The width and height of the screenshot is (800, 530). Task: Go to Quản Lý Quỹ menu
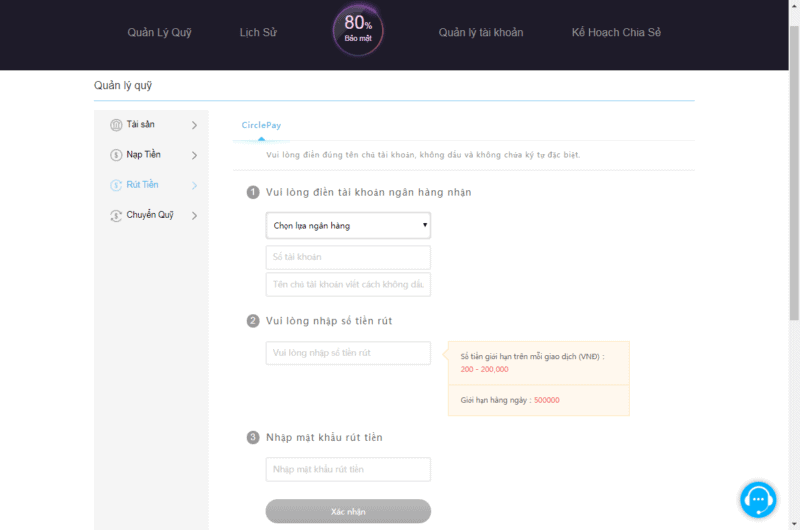[159, 32]
